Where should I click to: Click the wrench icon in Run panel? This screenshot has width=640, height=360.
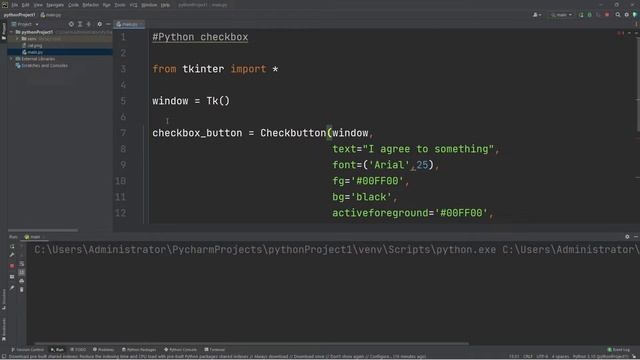click(x=12, y=256)
